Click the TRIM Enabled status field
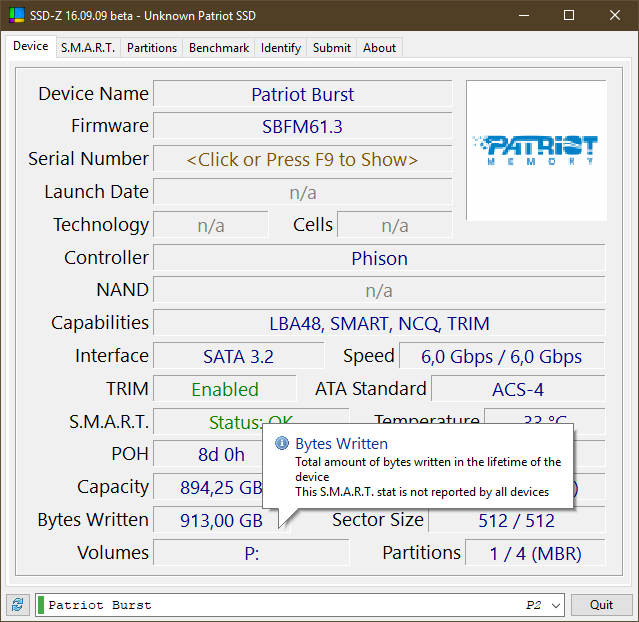The width and height of the screenshot is (639, 622). (x=225, y=389)
